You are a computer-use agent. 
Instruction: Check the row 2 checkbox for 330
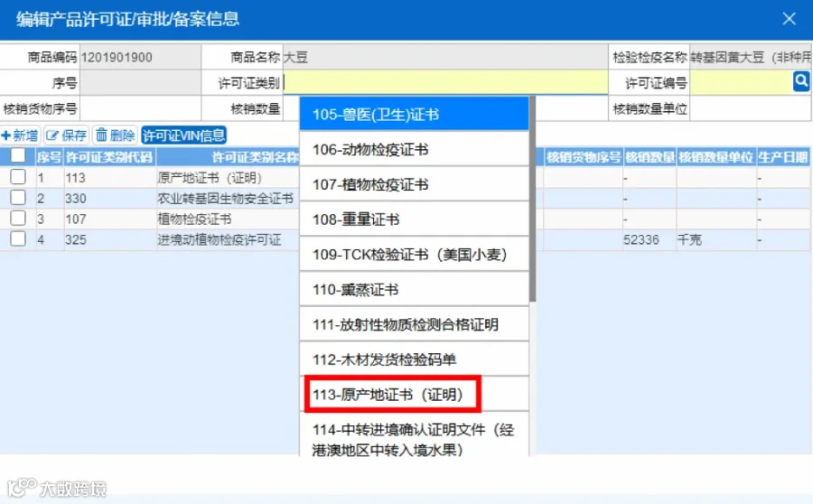pyautogui.click(x=18, y=198)
